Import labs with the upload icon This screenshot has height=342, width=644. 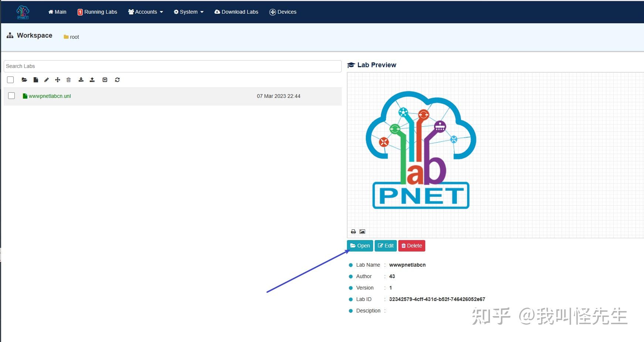coord(92,80)
